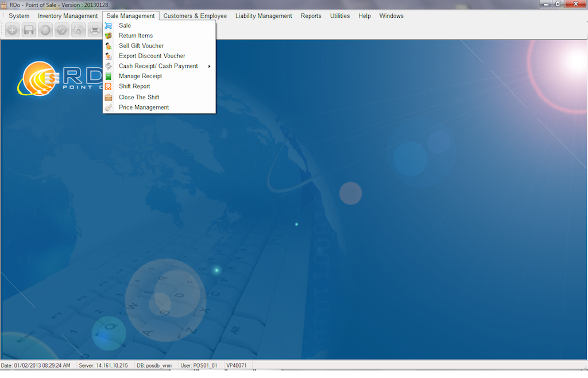Open the Customers & Employee menu
The height and width of the screenshot is (378, 588).
pos(195,16)
